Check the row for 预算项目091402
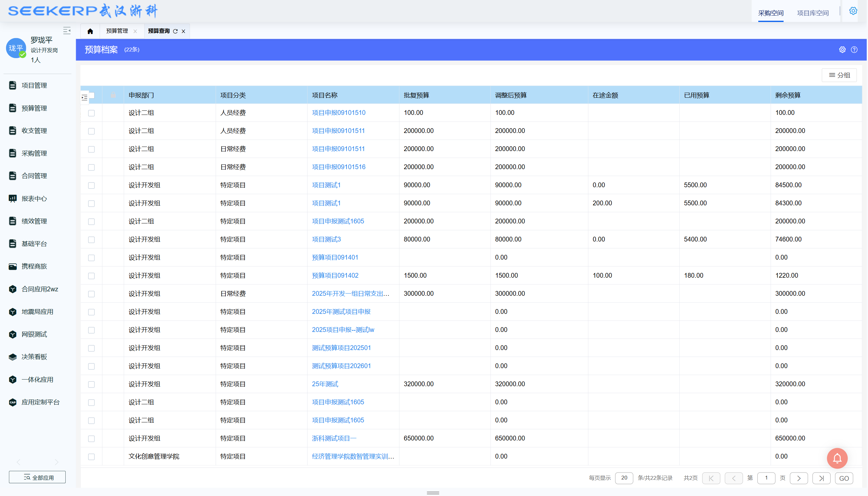 (x=91, y=276)
